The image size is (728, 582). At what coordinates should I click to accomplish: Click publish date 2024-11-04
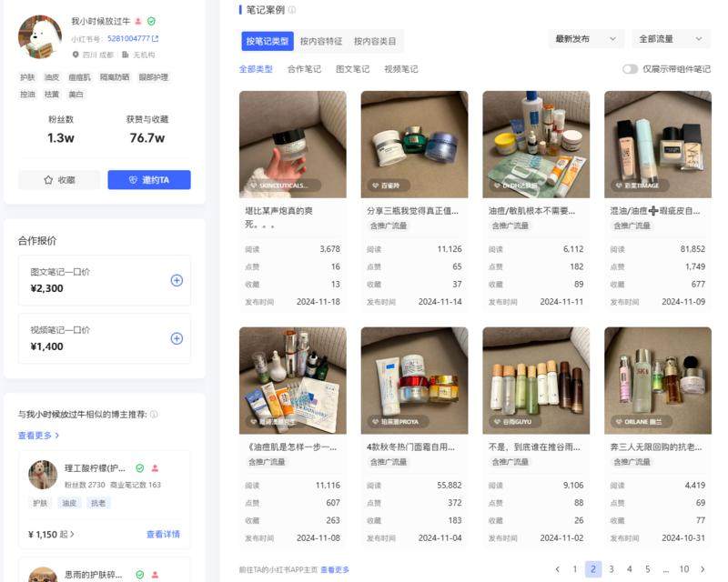(440, 538)
